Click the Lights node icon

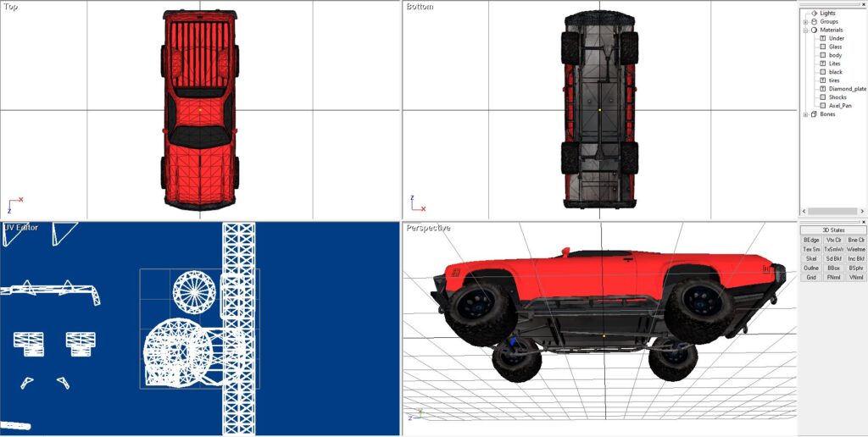(x=814, y=13)
